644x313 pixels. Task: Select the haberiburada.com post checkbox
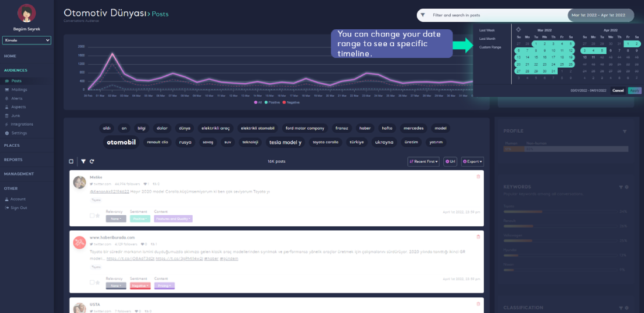pos(92,283)
